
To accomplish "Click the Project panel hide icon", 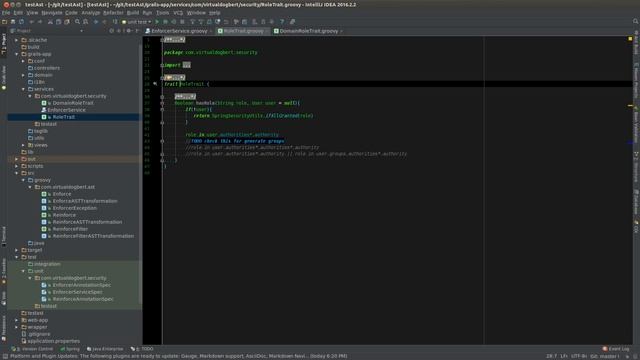I will pyautogui.click(x=137, y=31).
